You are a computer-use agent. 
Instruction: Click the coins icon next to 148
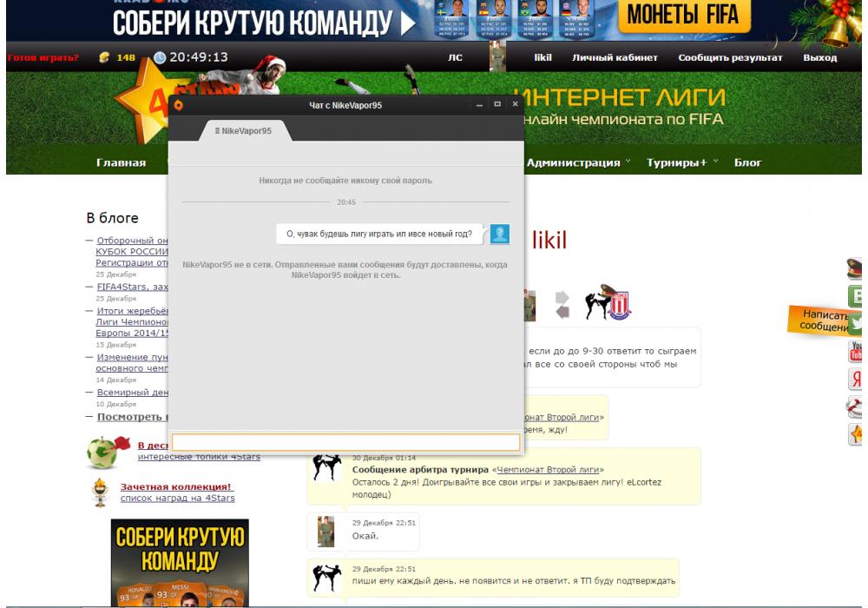(x=104, y=57)
